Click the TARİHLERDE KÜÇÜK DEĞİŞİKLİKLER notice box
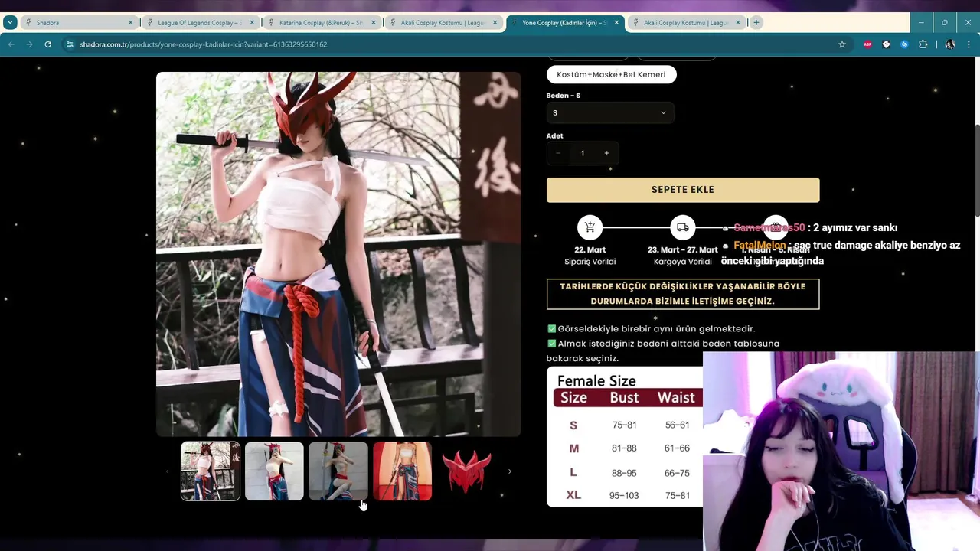The width and height of the screenshot is (980, 551). pos(683,294)
